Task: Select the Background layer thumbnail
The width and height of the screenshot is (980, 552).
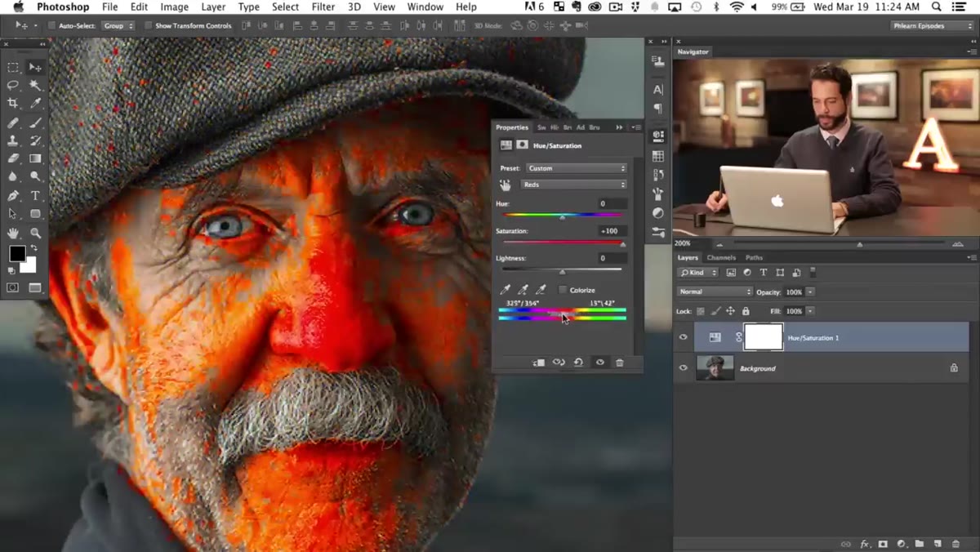Action: point(715,368)
